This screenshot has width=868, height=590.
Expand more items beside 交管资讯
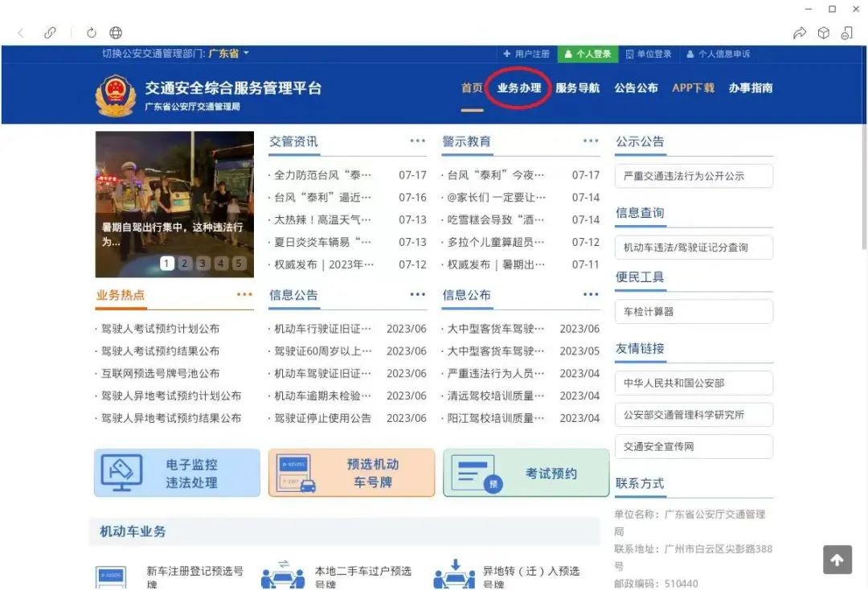[417, 141]
